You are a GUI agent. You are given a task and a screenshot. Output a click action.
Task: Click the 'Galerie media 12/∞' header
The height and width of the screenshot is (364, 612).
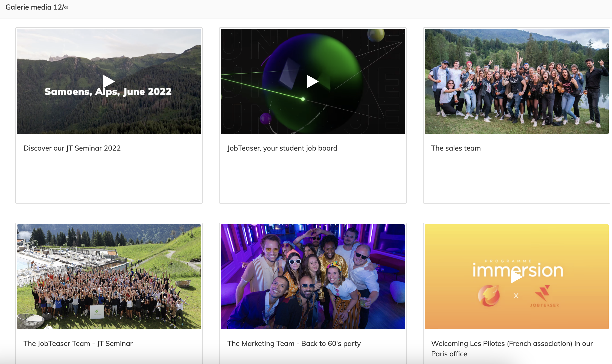click(x=37, y=7)
